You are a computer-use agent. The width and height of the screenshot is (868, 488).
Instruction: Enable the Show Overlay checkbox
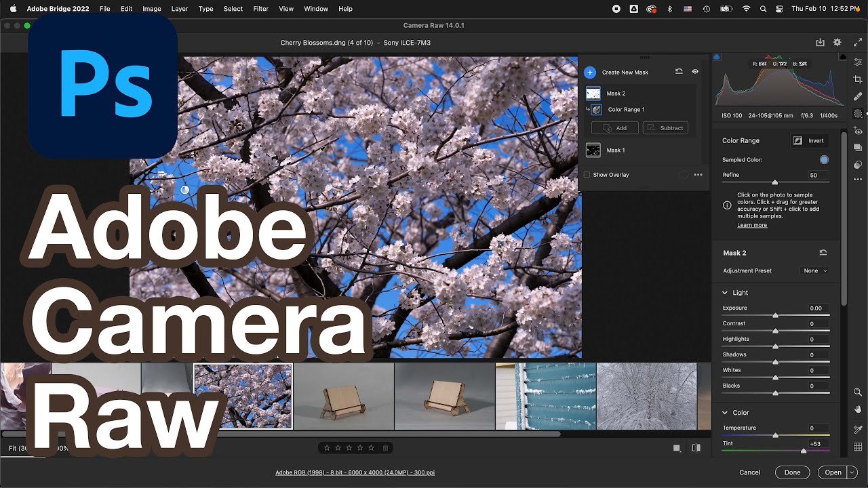(x=587, y=175)
